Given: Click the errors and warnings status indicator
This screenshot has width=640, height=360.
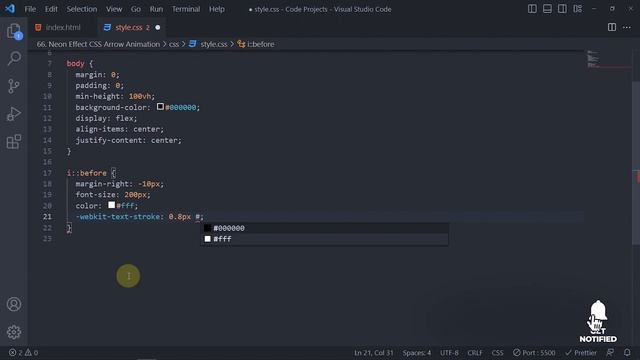Looking at the screenshot, I should pos(23,352).
